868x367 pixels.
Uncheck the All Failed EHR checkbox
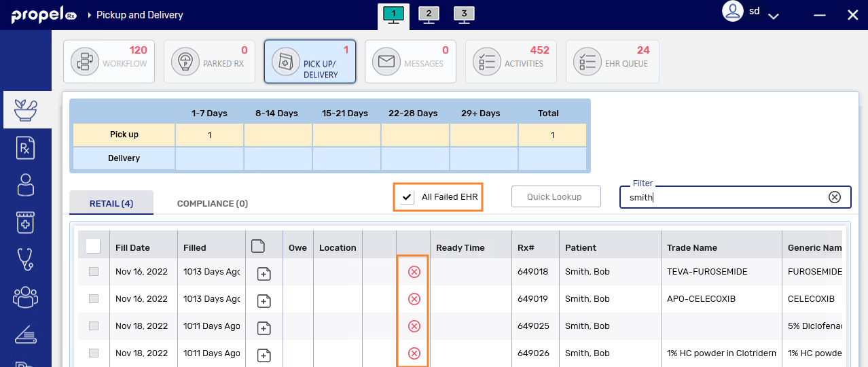(x=408, y=197)
